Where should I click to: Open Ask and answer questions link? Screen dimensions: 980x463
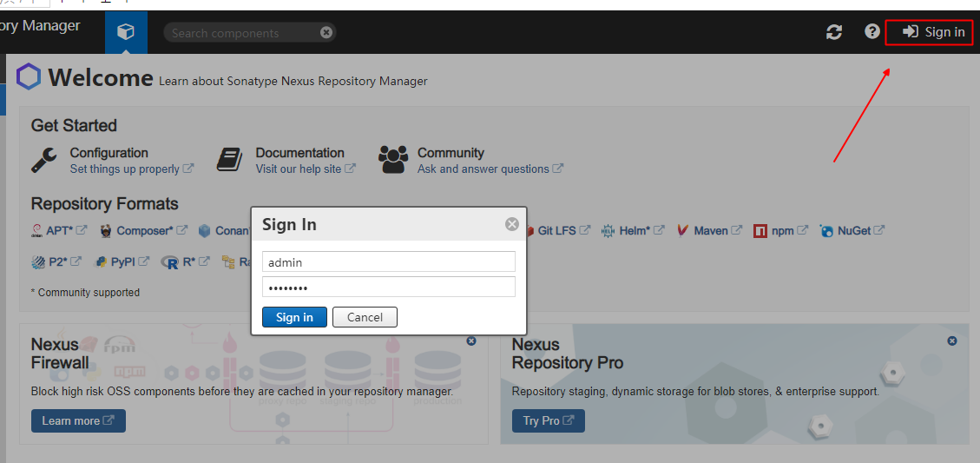(x=490, y=169)
